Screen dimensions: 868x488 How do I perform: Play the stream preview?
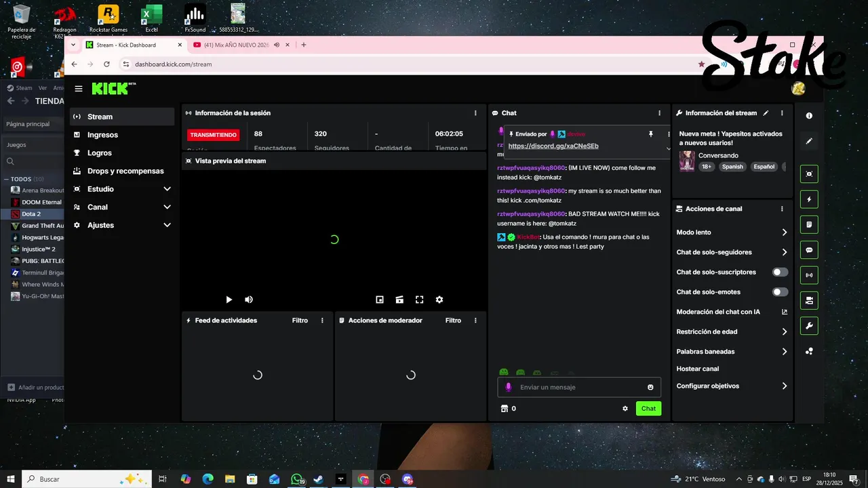click(229, 300)
